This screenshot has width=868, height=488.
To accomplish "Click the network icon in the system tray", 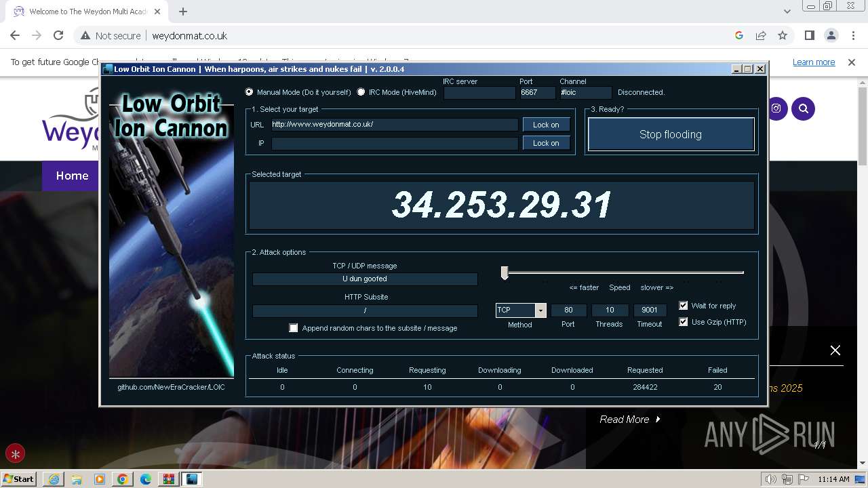I will [786, 479].
